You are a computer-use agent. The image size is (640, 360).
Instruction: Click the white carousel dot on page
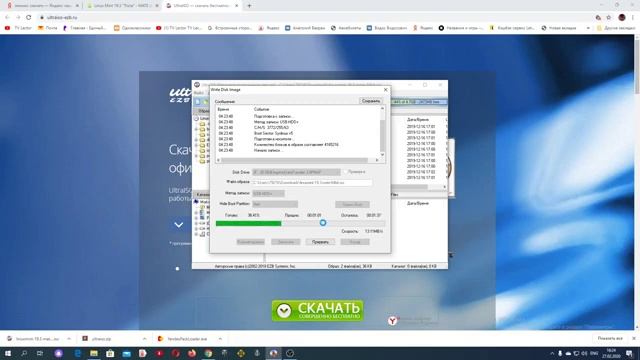[177, 269]
